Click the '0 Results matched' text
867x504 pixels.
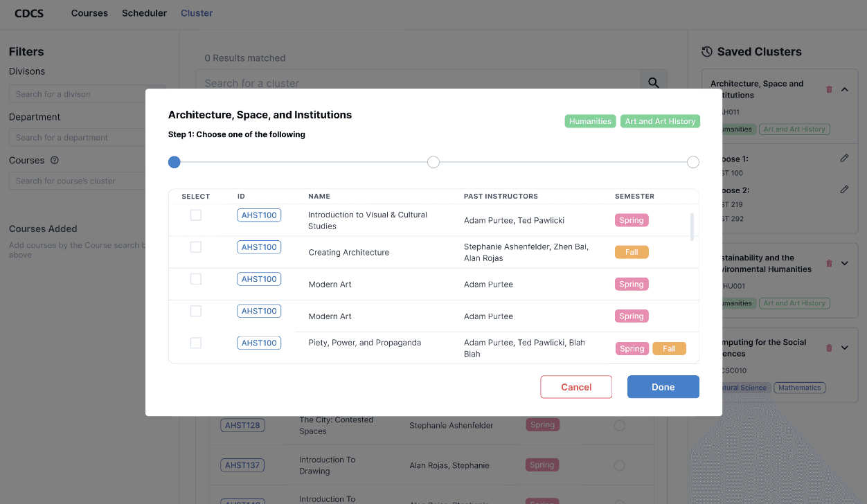(x=245, y=58)
